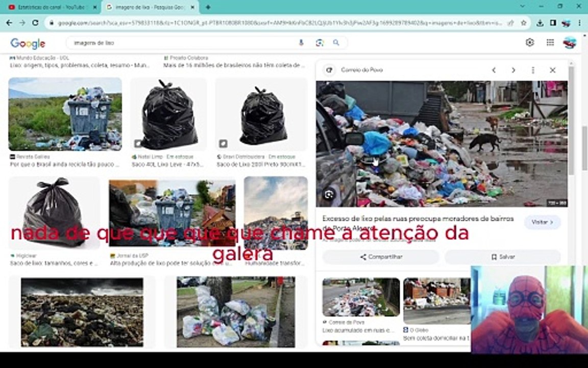This screenshot has width=588, height=368.
Task: Click the preview title 'Excesso de lixo pelas ruas'
Action: tap(418, 223)
